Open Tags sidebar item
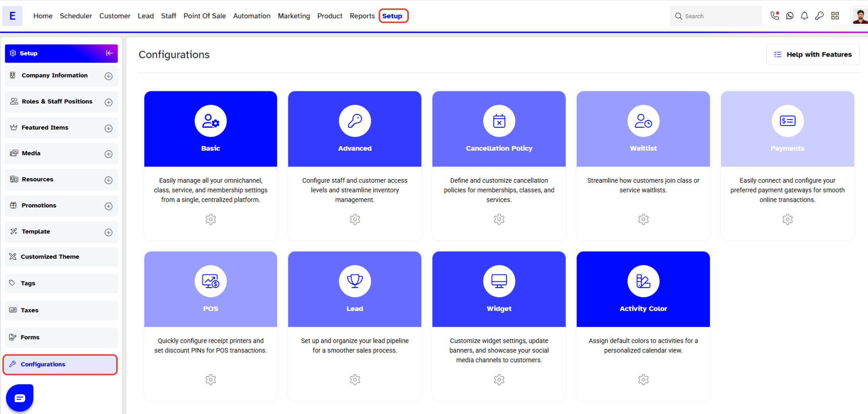 [61, 283]
